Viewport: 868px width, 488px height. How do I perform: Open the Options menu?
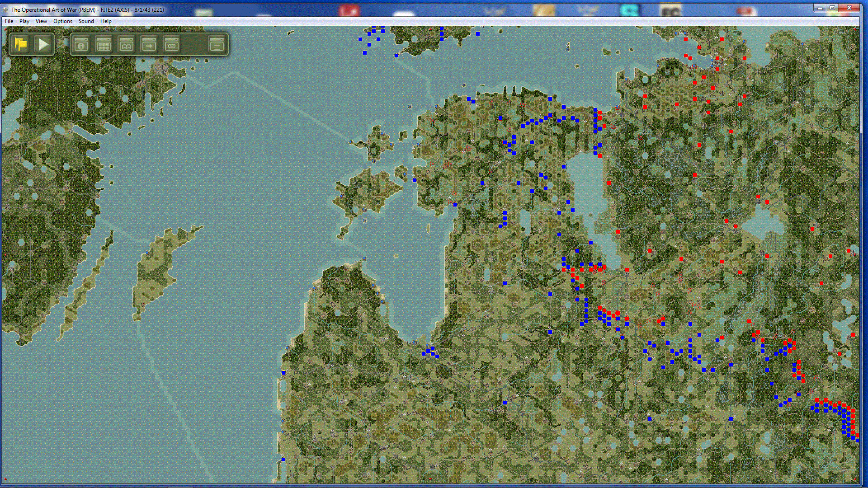62,21
